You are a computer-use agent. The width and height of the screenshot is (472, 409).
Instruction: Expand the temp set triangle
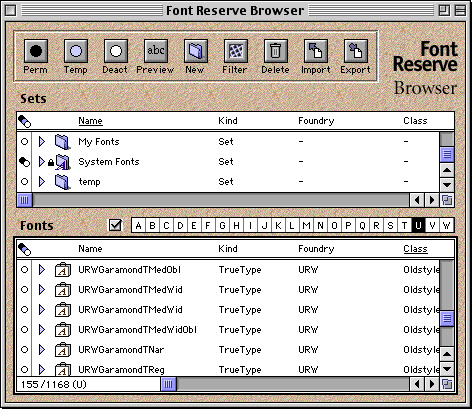42,182
